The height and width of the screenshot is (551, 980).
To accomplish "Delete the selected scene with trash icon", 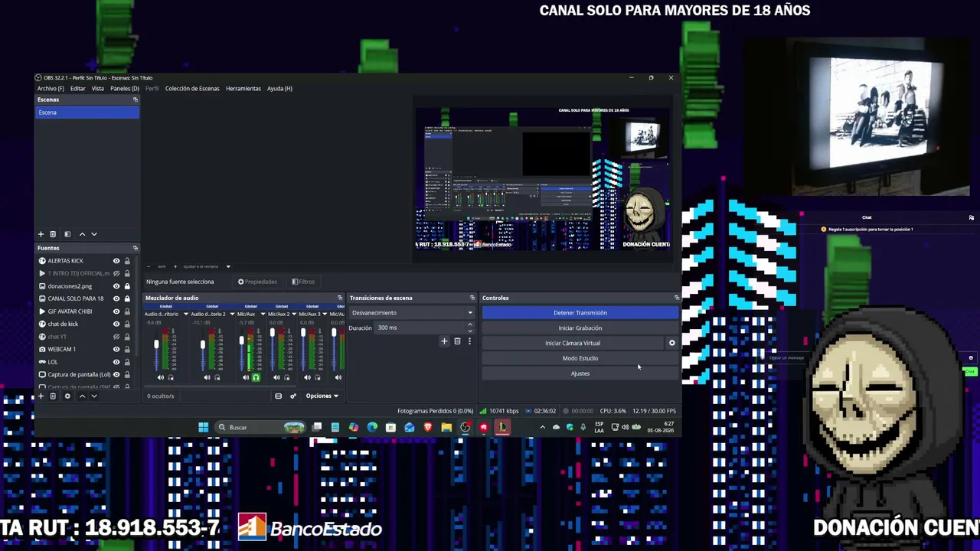I will click(x=53, y=234).
